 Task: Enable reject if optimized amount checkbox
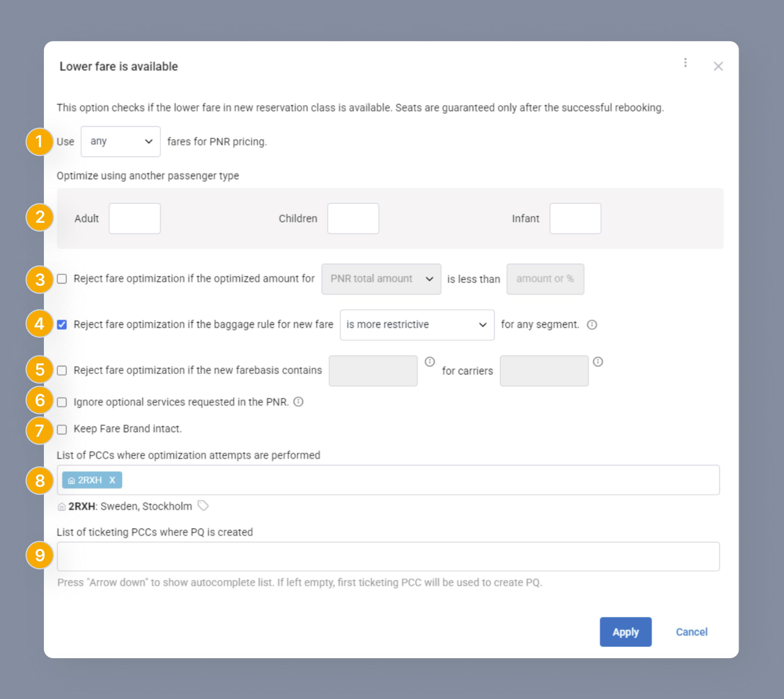tap(62, 279)
